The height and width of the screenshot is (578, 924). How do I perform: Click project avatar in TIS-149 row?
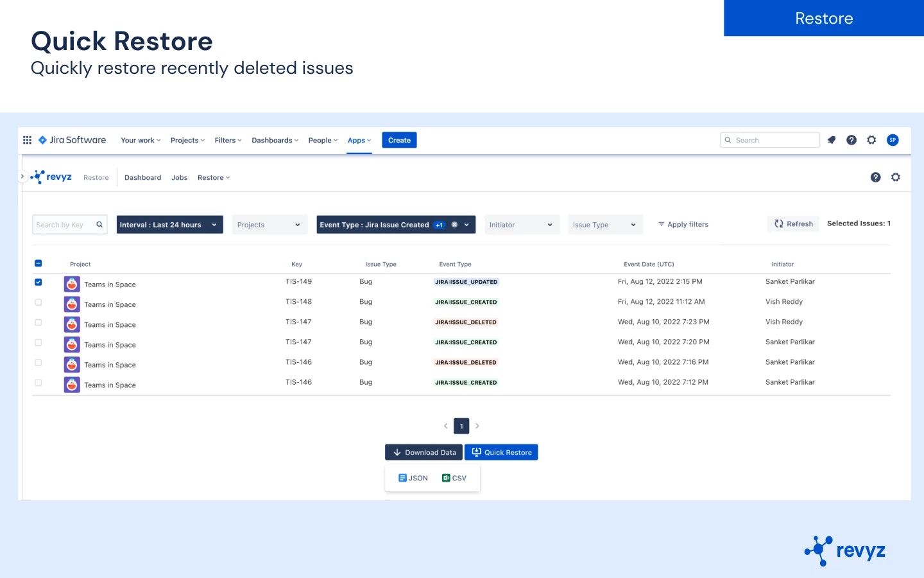coord(72,284)
